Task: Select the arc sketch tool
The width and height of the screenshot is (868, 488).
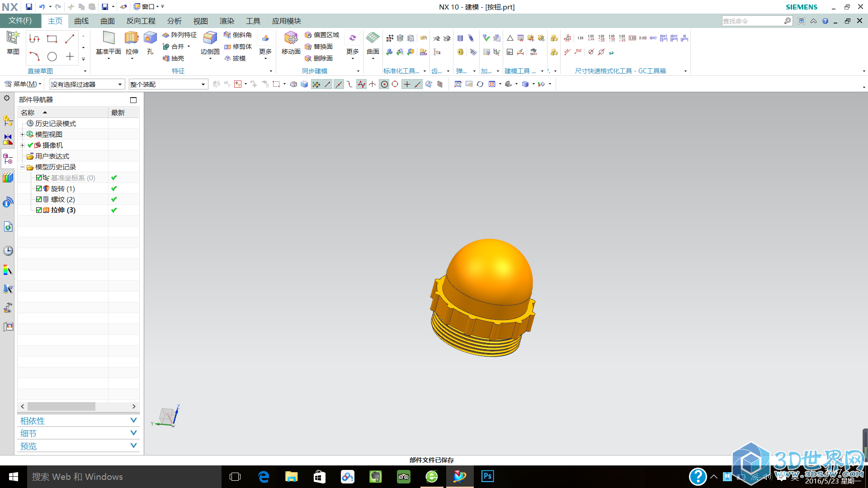Action: click(x=34, y=56)
